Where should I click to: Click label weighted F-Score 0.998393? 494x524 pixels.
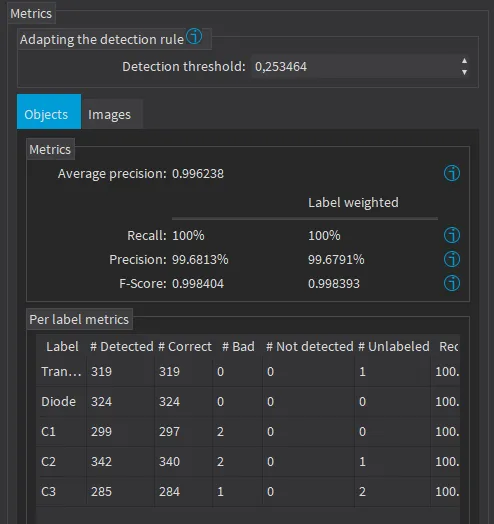(334, 283)
